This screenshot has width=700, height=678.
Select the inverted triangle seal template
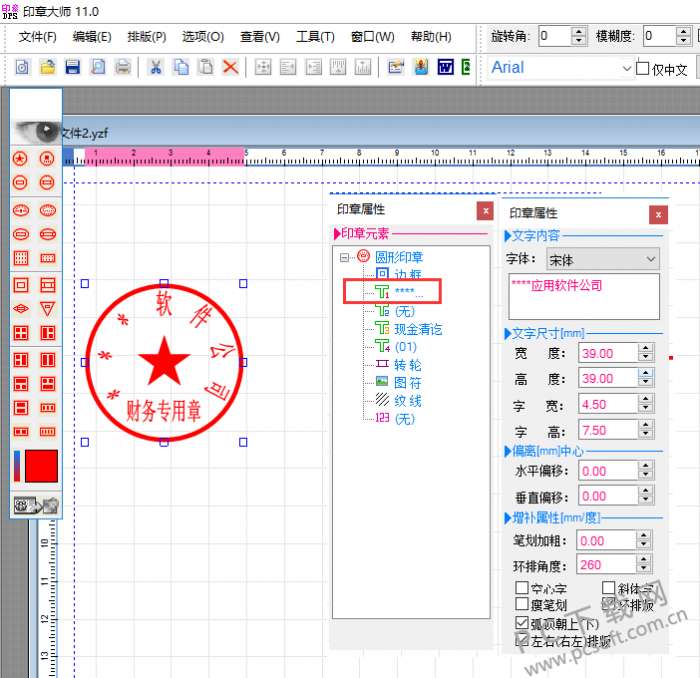(x=47, y=308)
